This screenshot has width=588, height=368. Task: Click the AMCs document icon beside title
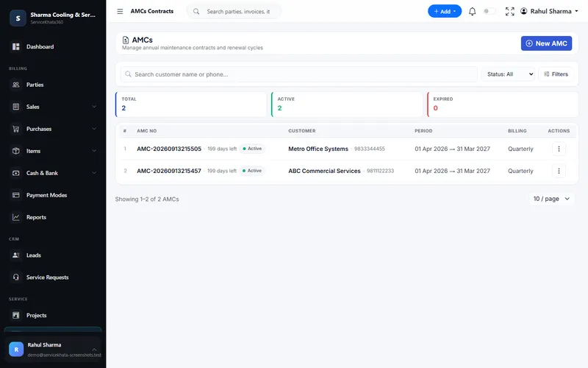[x=126, y=40]
